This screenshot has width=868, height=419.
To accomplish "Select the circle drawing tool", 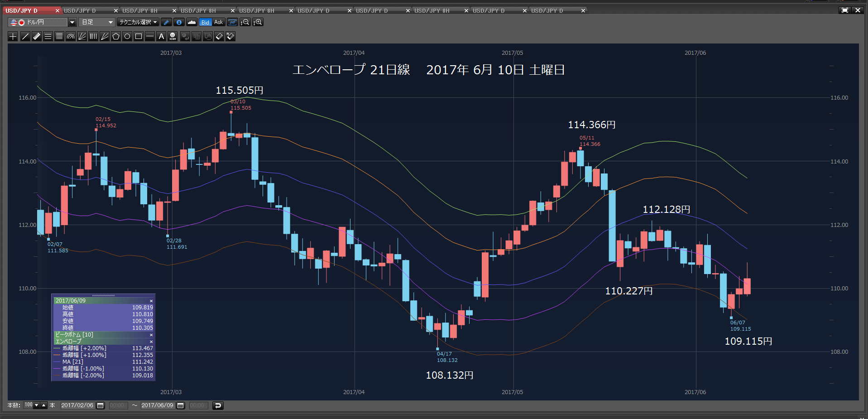I will 127,36.
